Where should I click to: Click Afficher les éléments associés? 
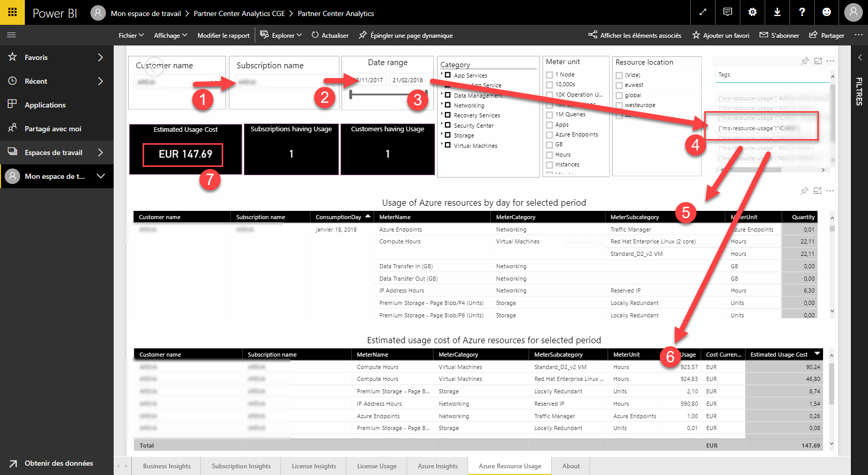point(635,35)
